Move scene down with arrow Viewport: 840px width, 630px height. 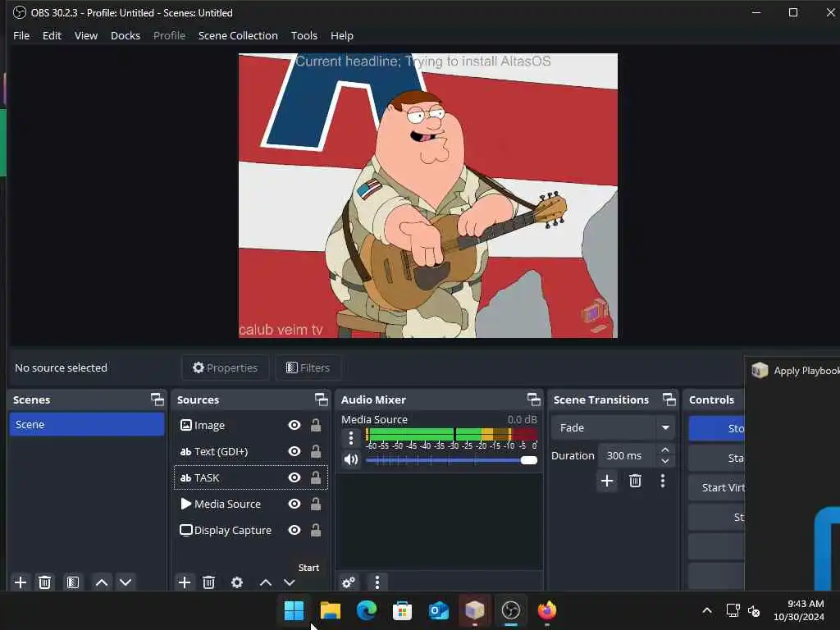click(x=126, y=582)
